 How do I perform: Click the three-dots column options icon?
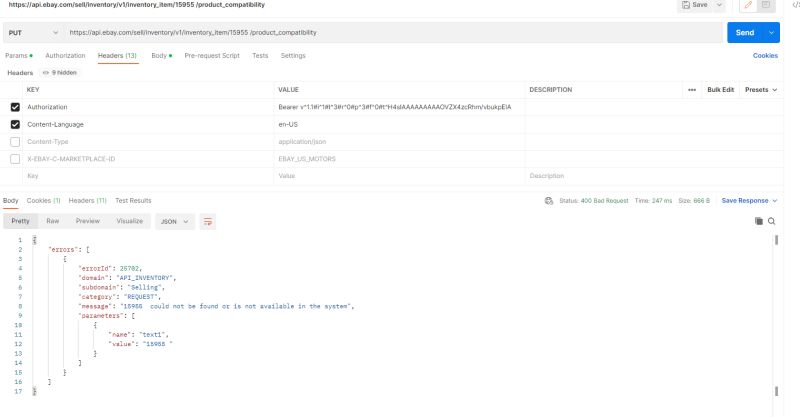tap(692, 90)
